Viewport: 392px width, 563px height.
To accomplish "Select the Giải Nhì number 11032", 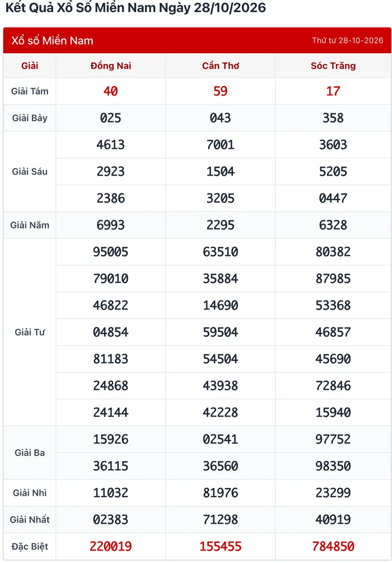I will 111,493.
